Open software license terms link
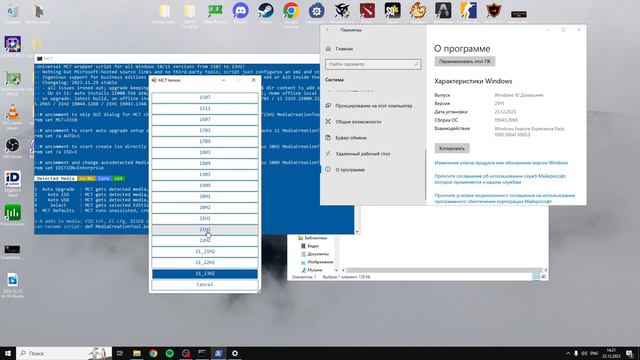Viewport: 640px width, 360px height. 505,198
